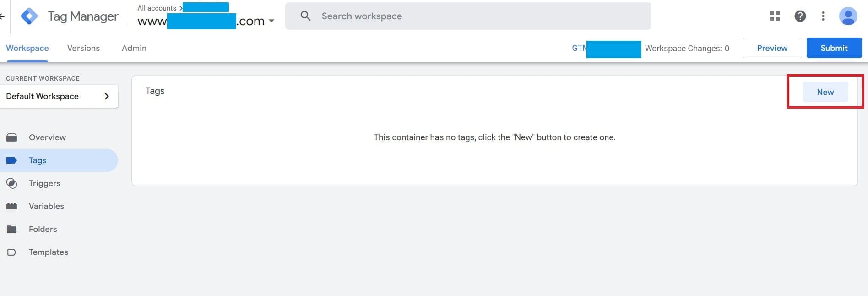Click the Tag Manager diamond logo
The width and height of the screenshot is (868, 296).
(29, 16)
